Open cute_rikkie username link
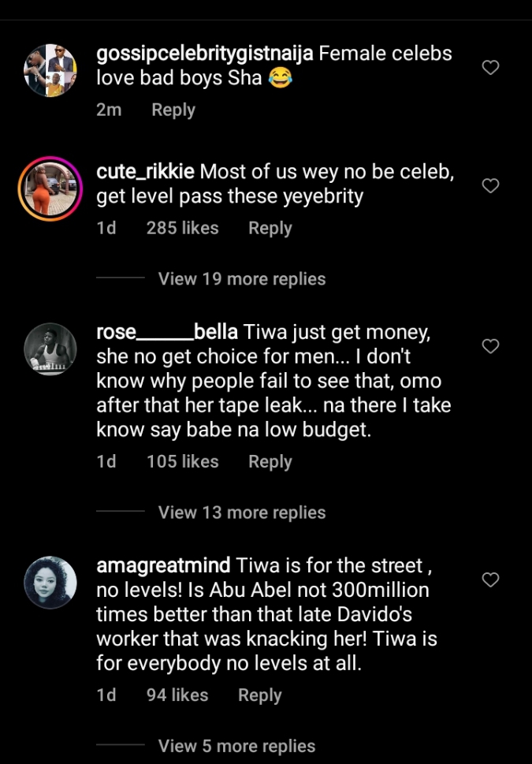 click(x=145, y=172)
